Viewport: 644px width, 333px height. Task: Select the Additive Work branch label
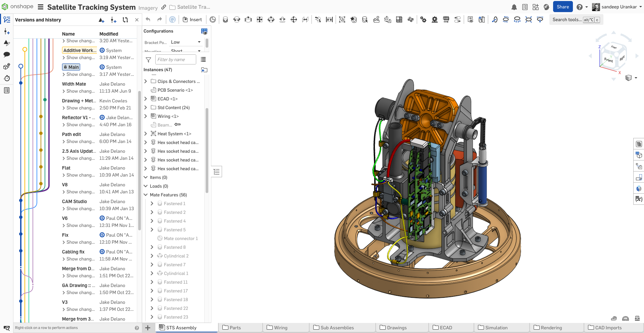[79, 50]
